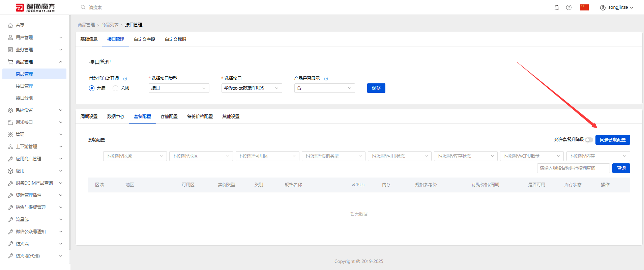Toggle the 允许套餐升降级 switch
The height and width of the screenshot is (270, 644).
click(589, 140)
